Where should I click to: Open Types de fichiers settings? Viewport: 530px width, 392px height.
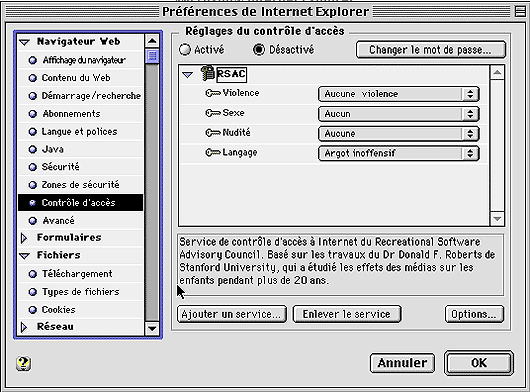pyautogui.click(x=81, y=292)
